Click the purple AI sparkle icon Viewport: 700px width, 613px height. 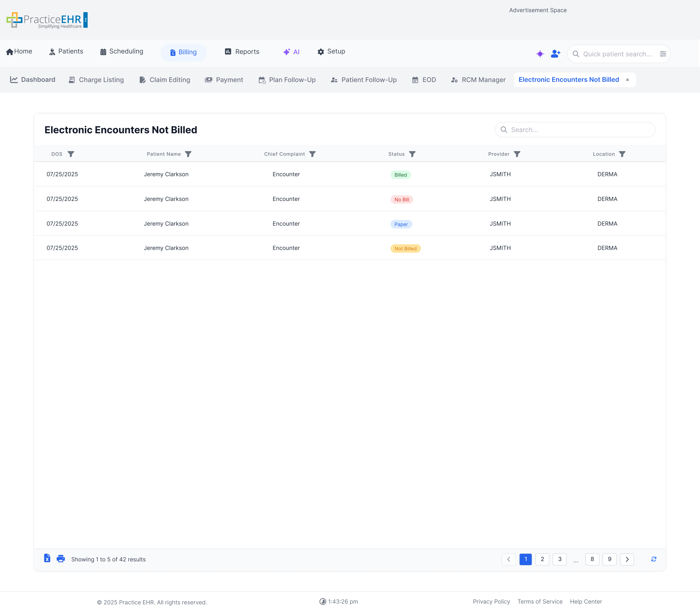pos(540,54)
